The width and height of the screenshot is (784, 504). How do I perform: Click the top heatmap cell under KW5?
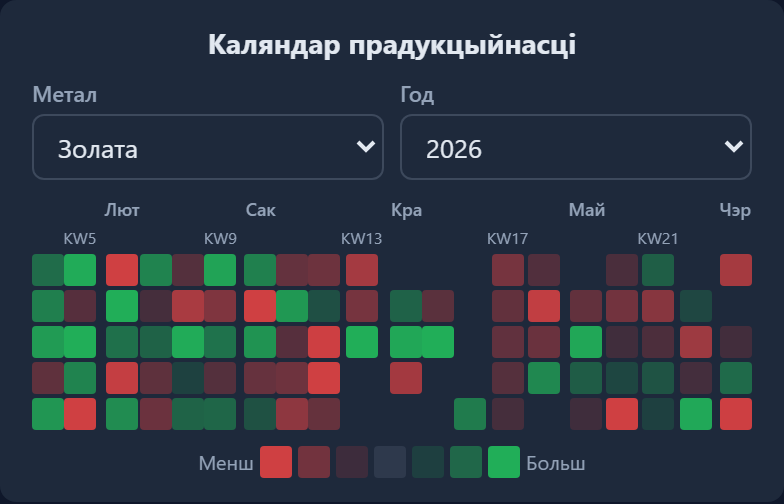tap(80, 270)
